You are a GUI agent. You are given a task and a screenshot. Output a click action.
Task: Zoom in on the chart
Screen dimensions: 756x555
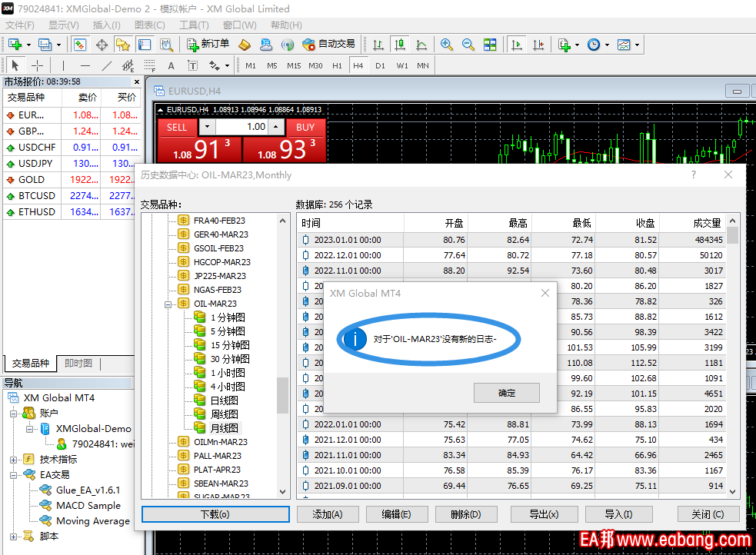point(447,45)
